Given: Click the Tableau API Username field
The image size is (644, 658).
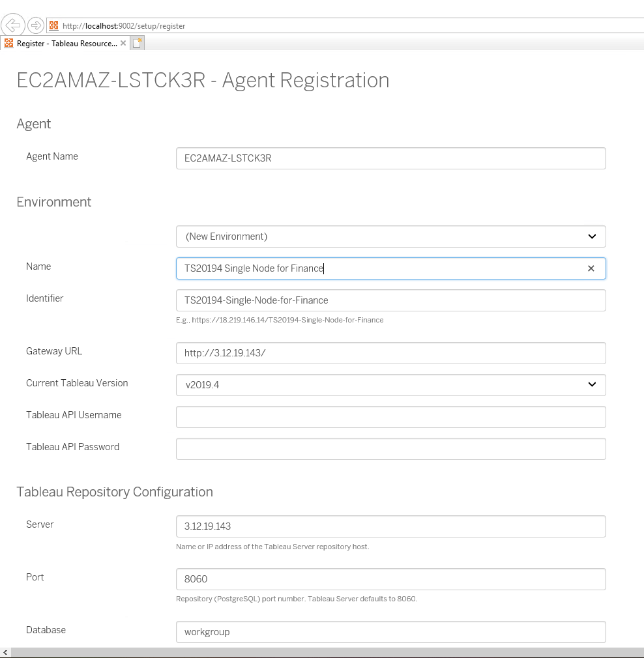Looking at the screenshot, I should coord(391,417).
